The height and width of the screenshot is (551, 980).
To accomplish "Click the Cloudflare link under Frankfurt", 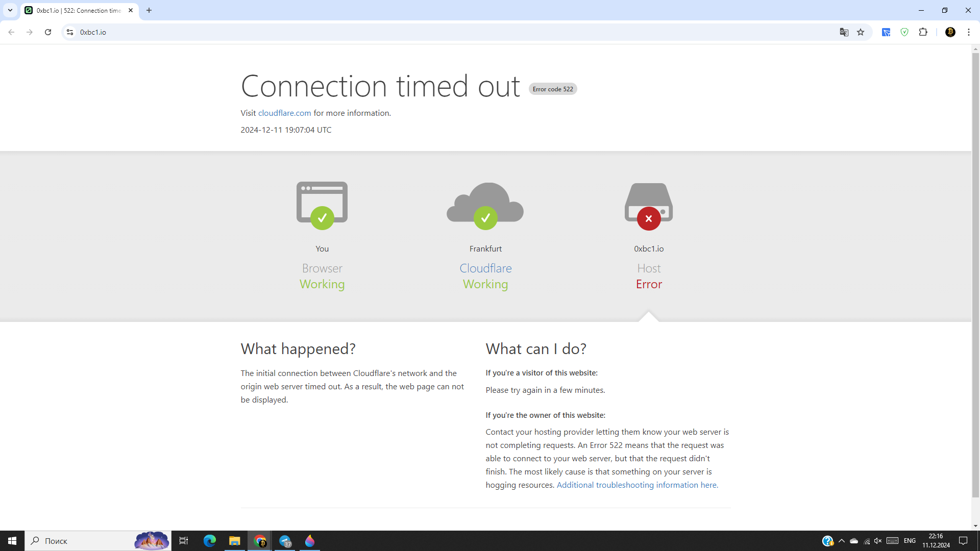I will point(485,268).
